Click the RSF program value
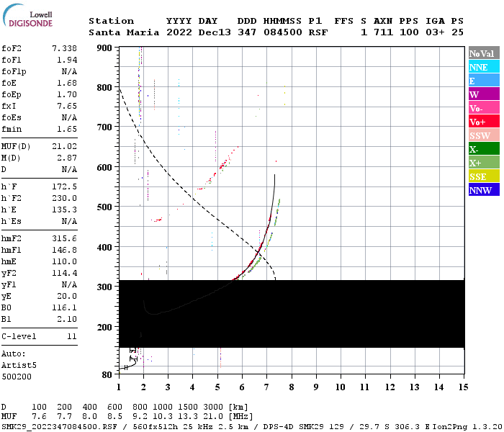The width and height of the screenshot is (504, 432). click(x=318, y=32)
